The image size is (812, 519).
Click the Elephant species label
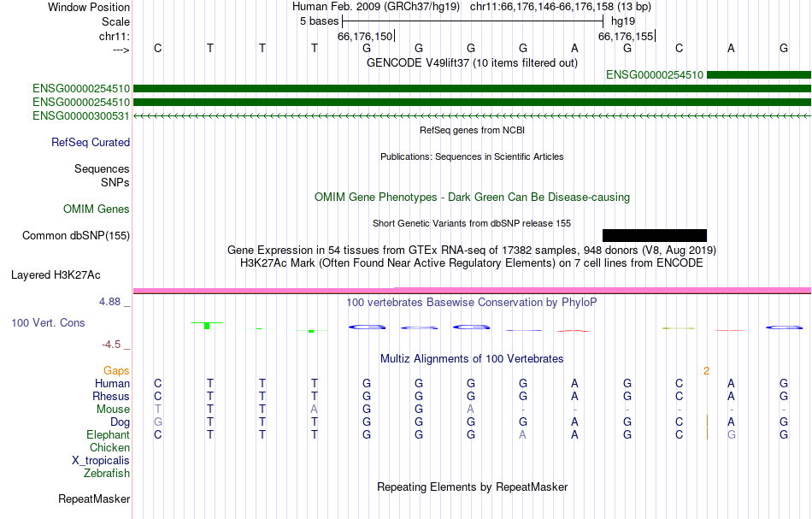108,434
